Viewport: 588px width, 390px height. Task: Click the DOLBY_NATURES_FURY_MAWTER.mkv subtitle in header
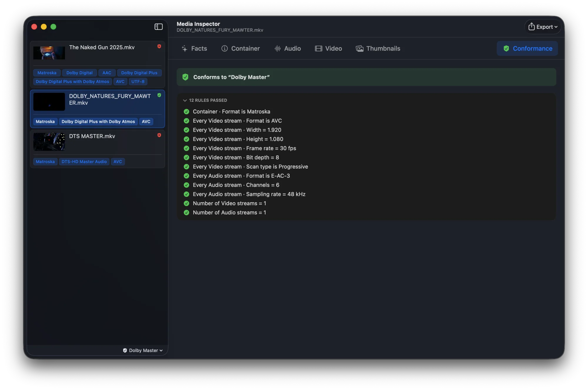coord(220,30)
